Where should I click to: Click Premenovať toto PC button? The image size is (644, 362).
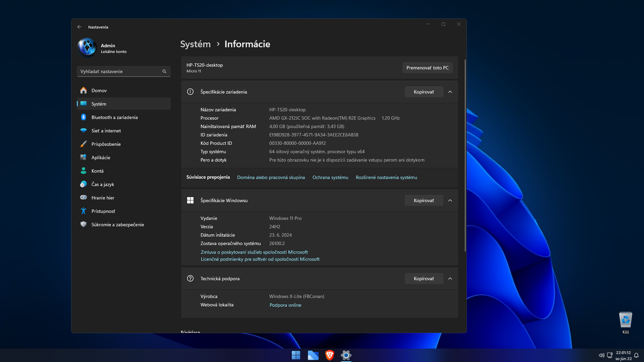click(428, 68)
